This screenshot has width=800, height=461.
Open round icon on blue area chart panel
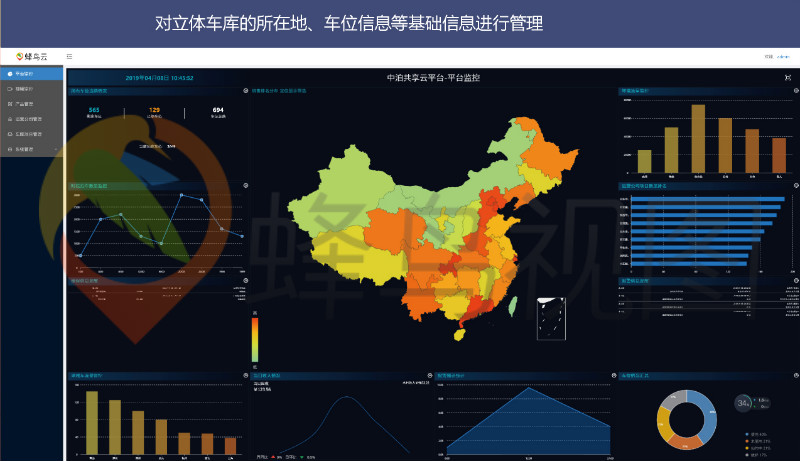click(614, 375)
